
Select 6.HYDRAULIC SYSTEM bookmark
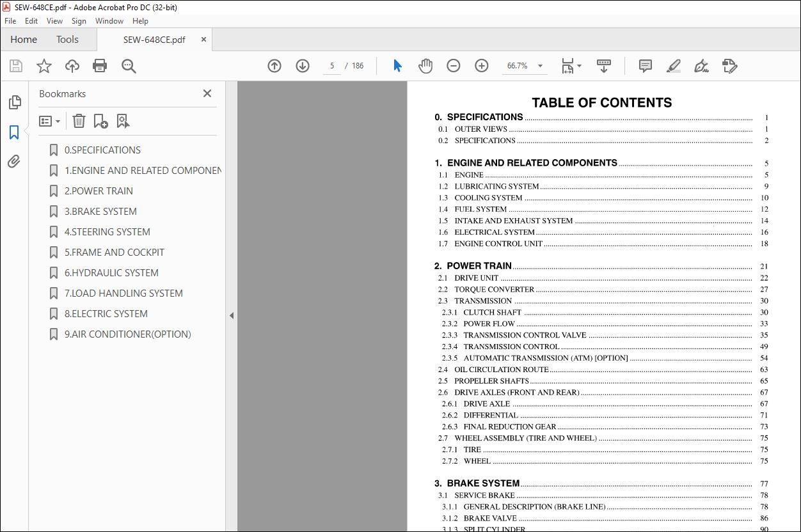[x=111, y=273]
